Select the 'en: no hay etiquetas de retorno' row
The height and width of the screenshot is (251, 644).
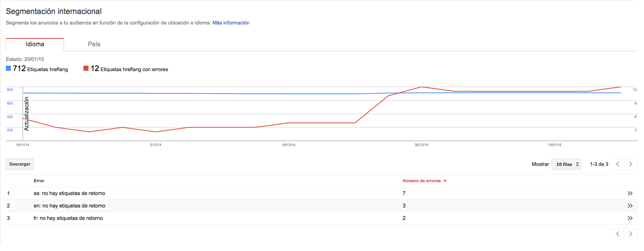tap(69, 206)
